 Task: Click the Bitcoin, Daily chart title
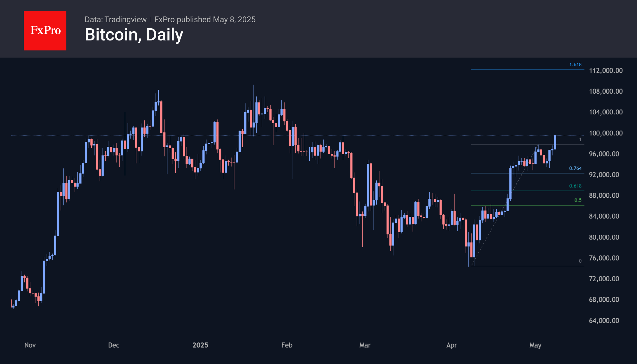[134, 35]
